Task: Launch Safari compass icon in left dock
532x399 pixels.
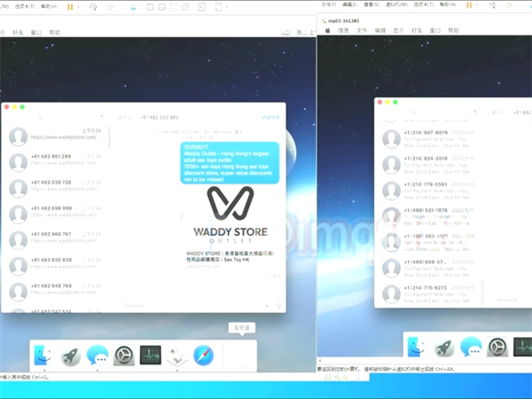Action: pyautogui.click(x=203, y=357)
